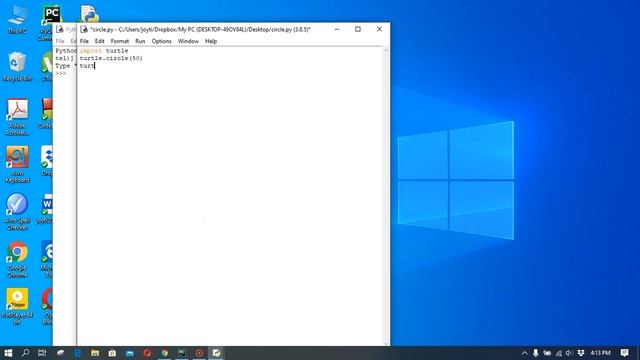Open Action Center notifications
The width and height of the screenshot is (640, 360).
[x=624, y=353]
